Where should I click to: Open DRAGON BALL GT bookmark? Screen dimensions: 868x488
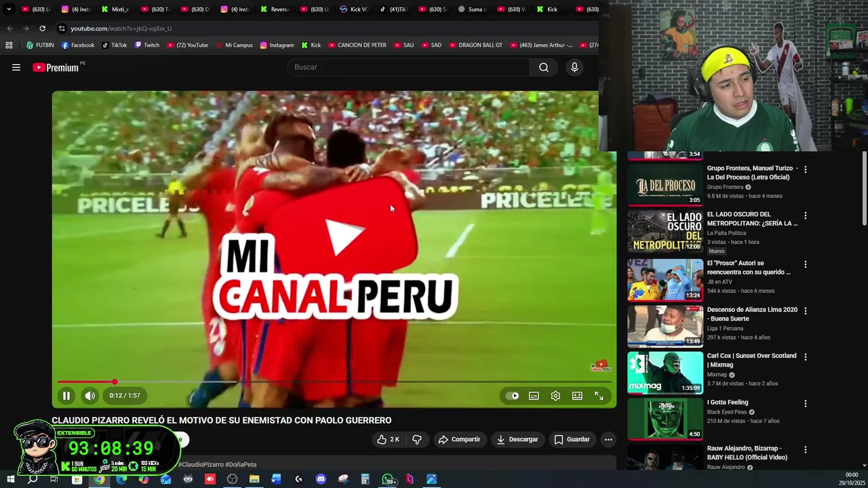click(475, 45)
